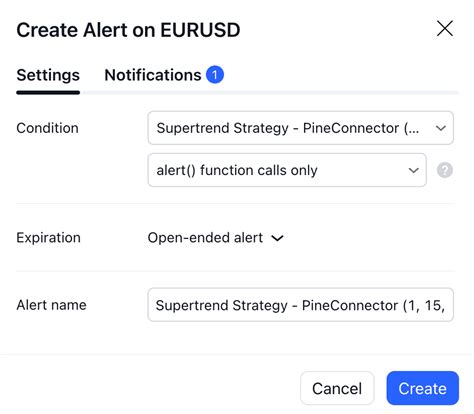The height and width of the screenshot is (414, 474).
Task: Change the Open-ended alert expiration setting
Action: [x=215, y=238]
